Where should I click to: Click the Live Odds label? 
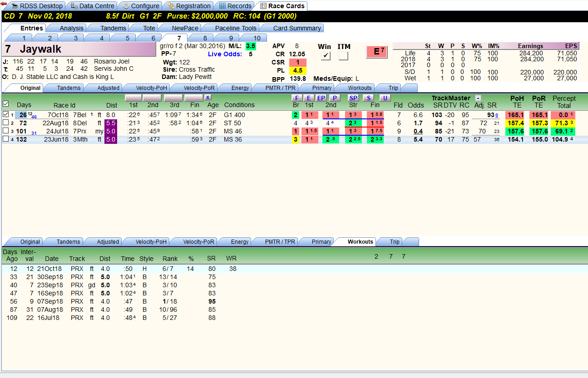pos(224,54)
